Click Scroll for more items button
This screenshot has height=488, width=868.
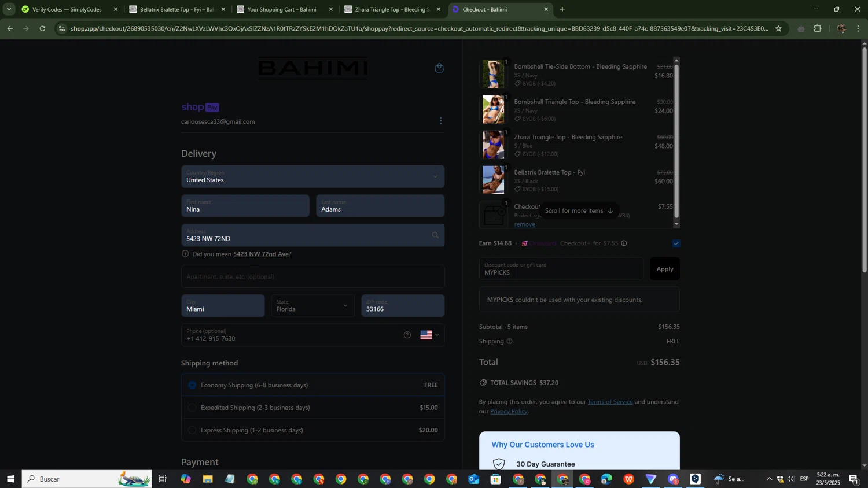[579, 210]
